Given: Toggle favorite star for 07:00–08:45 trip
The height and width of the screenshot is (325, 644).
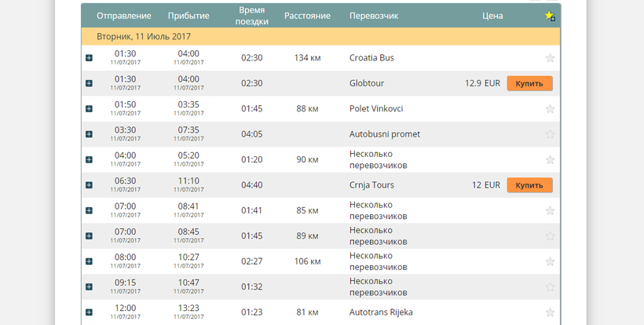Looking at the screenshot, I should (x=550, y=236).
